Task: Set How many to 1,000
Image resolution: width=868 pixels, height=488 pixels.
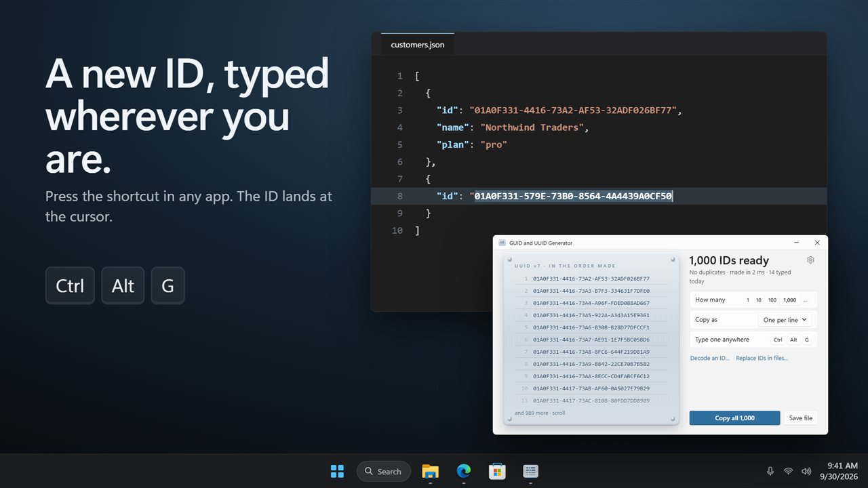Action: pyautogui.click(x=789, y=300)
